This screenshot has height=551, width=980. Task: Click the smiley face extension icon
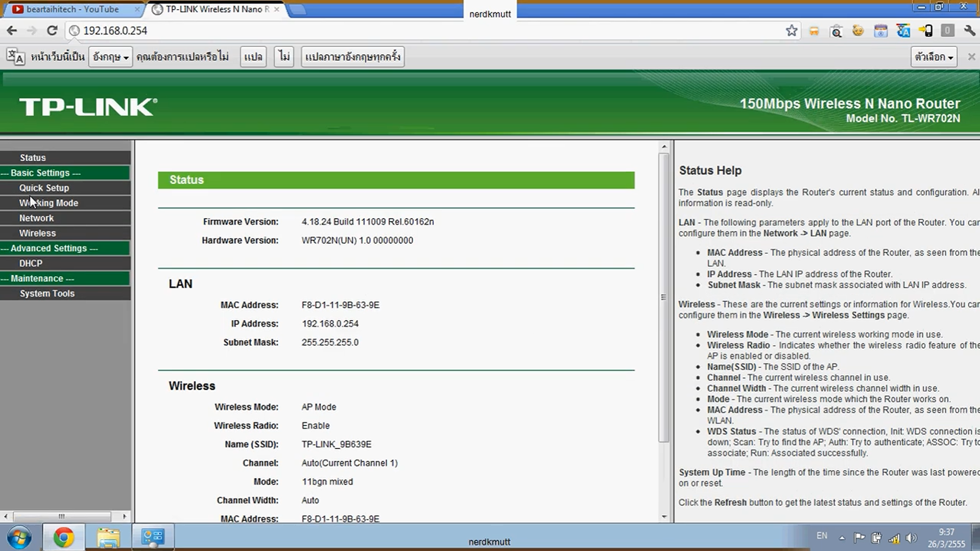click(x=858, y=31)
